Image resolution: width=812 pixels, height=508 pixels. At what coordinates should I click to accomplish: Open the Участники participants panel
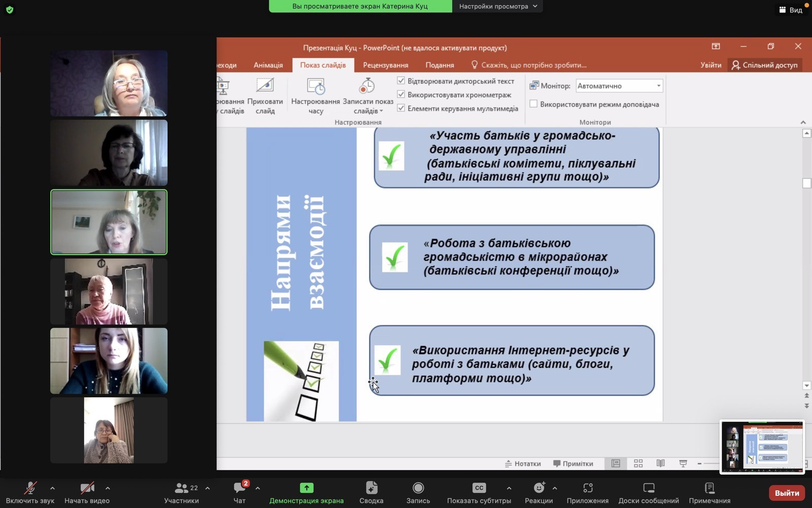[181, 493]
